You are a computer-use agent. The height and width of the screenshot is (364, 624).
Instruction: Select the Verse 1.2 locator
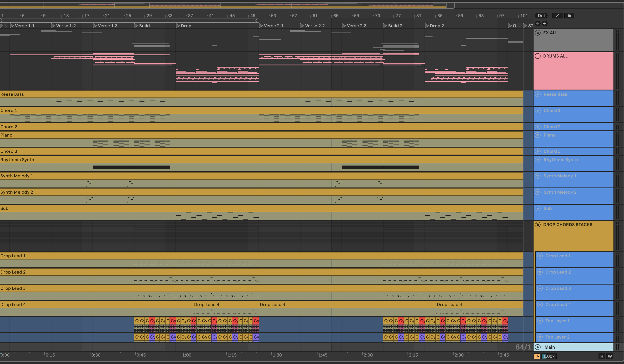pos(63,26)
